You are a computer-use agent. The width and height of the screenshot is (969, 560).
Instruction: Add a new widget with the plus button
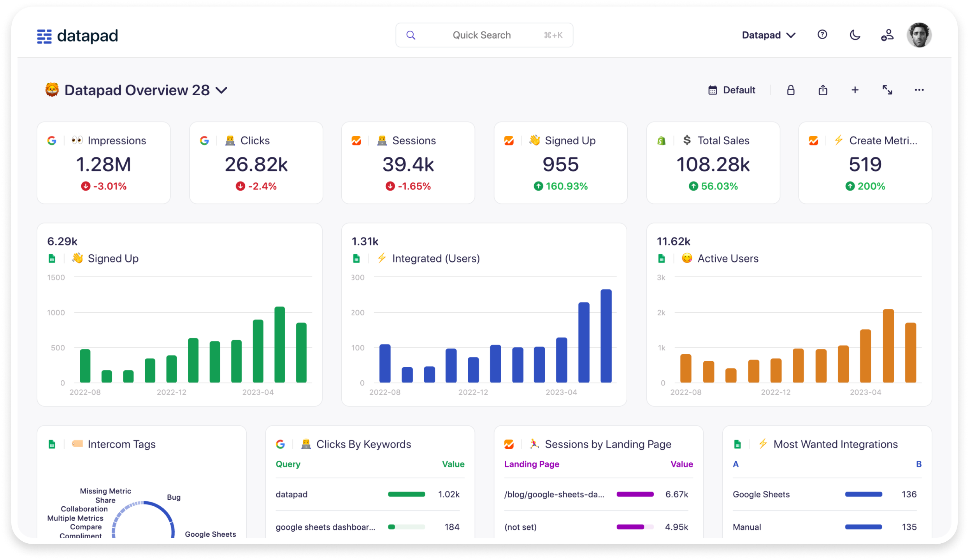pyautogui.click(x=855, y=90)
